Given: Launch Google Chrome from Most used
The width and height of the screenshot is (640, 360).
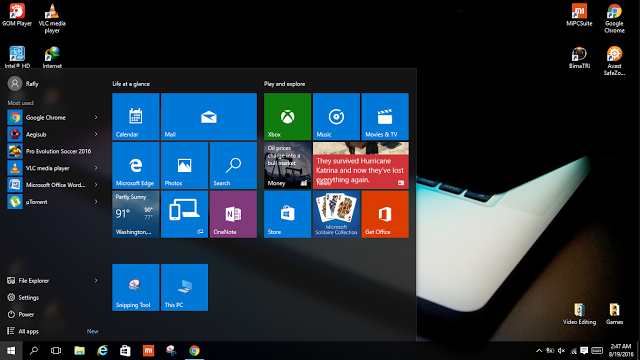Looking at the screenshot, I should (53, 118).
